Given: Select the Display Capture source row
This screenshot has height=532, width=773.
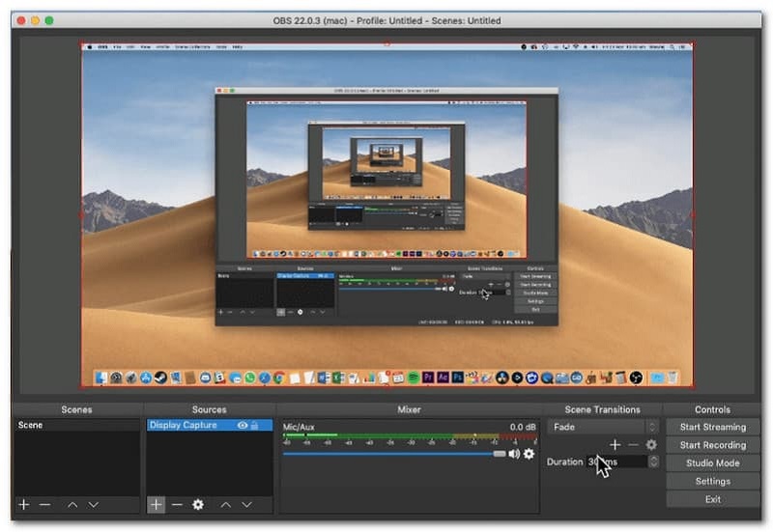Looking at the screenshot, I should (x=210, y=425).
